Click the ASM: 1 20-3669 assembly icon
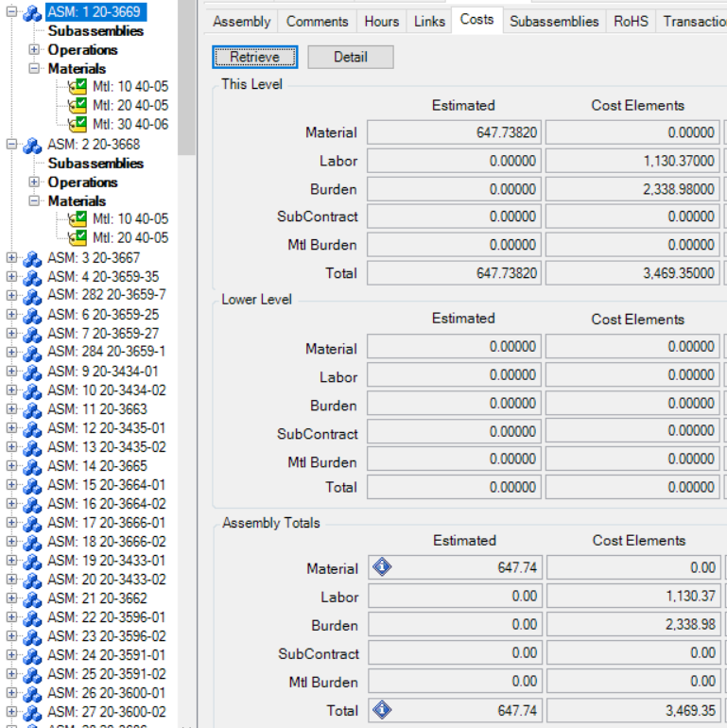 click(32, 12)
